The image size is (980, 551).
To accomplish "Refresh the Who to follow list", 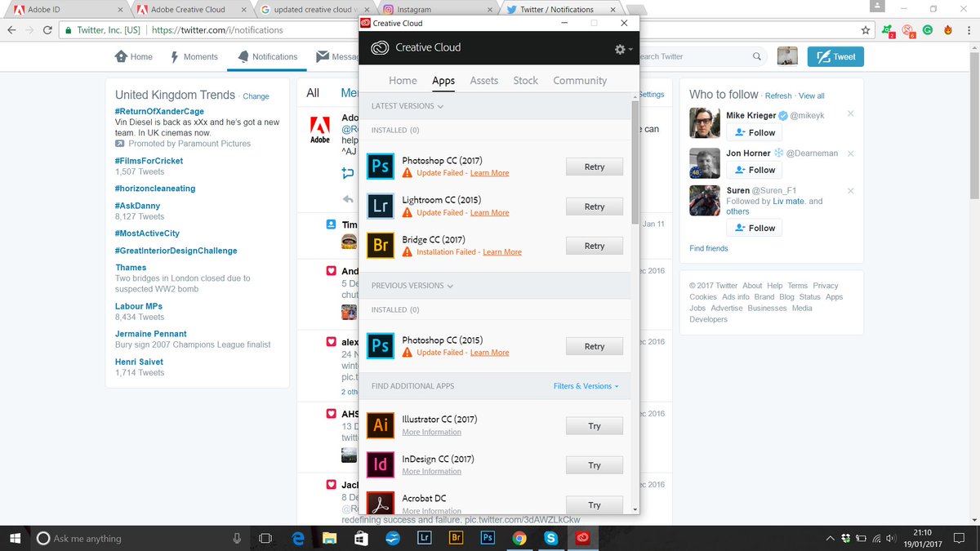I will click(778, 96).
